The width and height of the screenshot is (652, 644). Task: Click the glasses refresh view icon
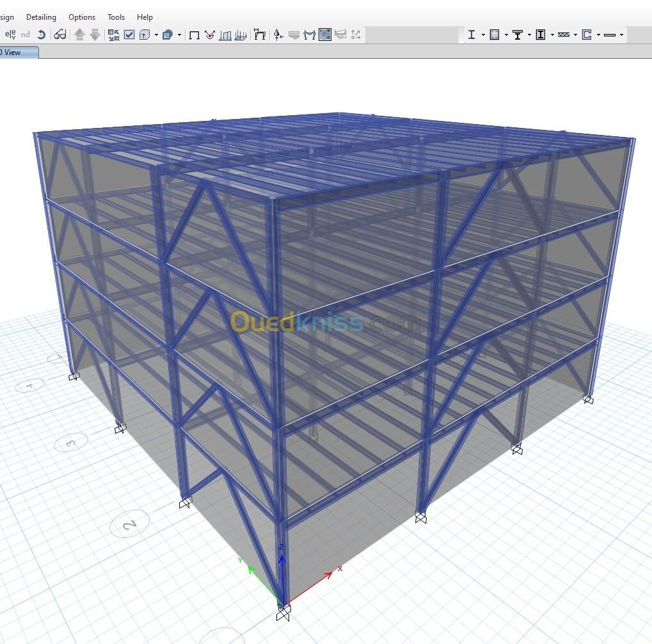pos(60,35)
